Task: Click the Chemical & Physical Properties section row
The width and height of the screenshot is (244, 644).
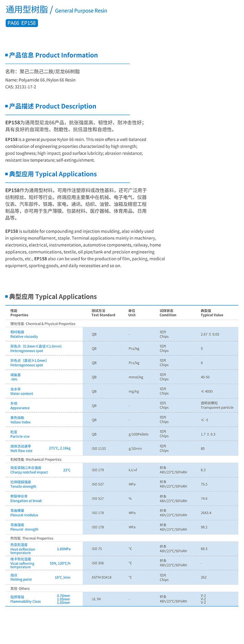Action: click(43, 324)
